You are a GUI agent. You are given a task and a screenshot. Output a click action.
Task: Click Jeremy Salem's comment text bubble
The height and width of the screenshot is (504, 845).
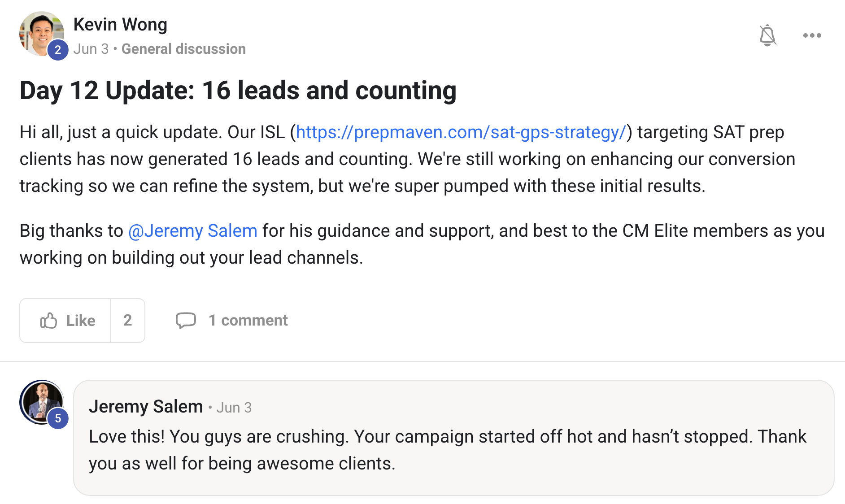(x=449, y=450)
